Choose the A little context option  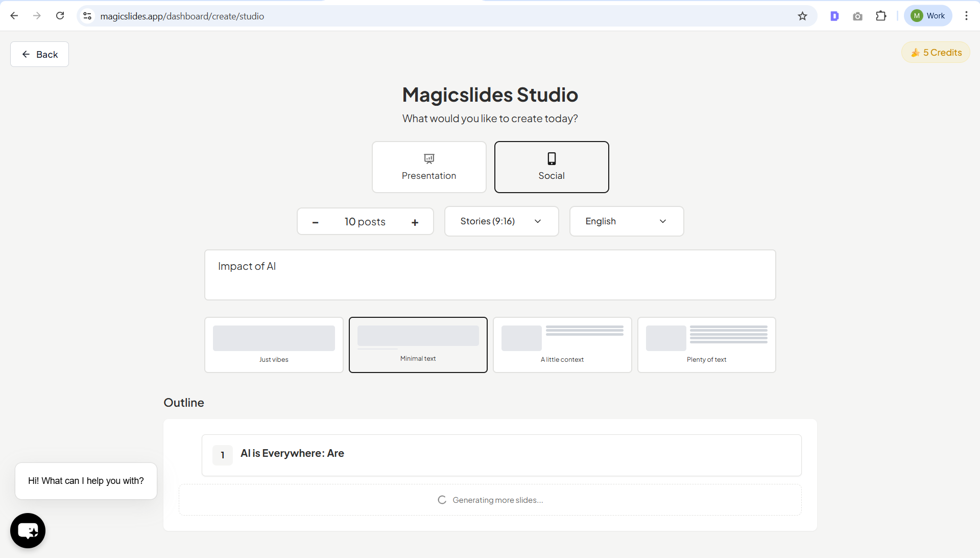tap(562, 345)
